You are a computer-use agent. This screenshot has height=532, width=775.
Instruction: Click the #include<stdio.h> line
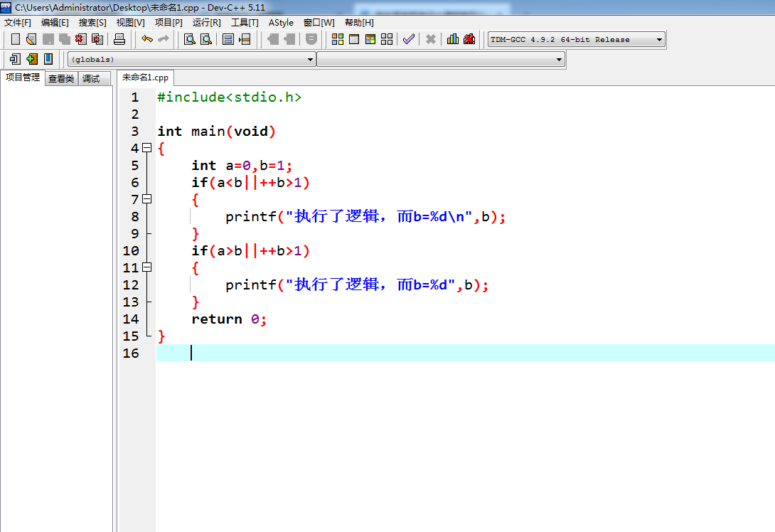tap(230, 97)
